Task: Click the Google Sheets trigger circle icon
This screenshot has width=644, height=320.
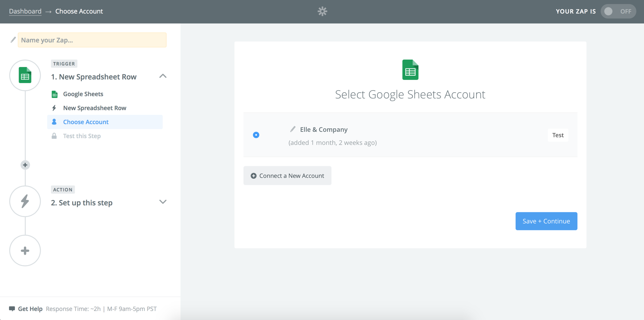Action: point(25,75)
